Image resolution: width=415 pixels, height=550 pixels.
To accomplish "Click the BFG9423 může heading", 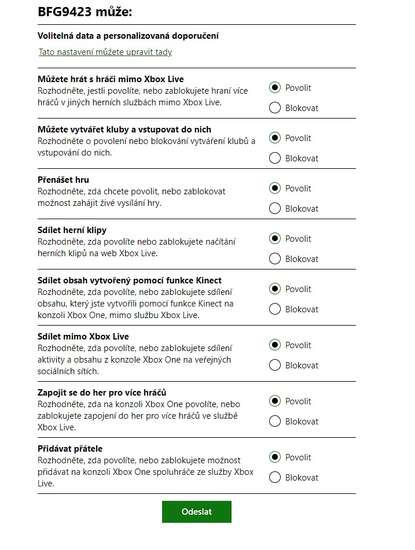I will 85,12.
